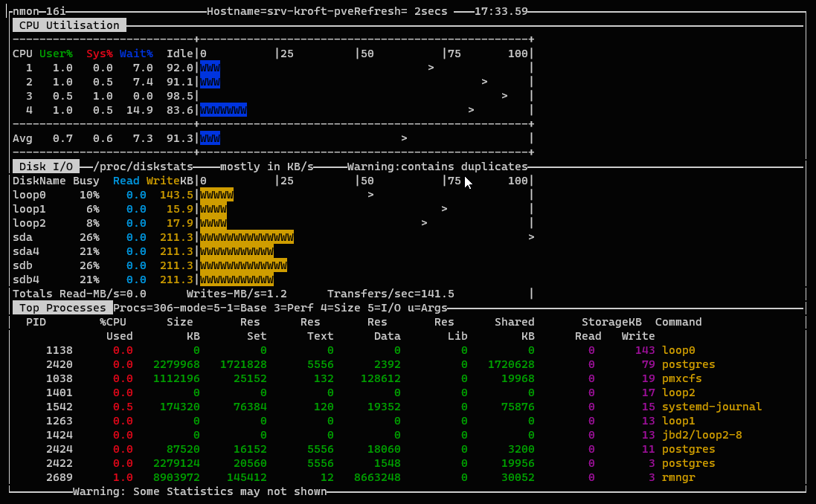Click PID 2420 in the process list
Viewport: 816px width, 504px height.
click(59, 364)
